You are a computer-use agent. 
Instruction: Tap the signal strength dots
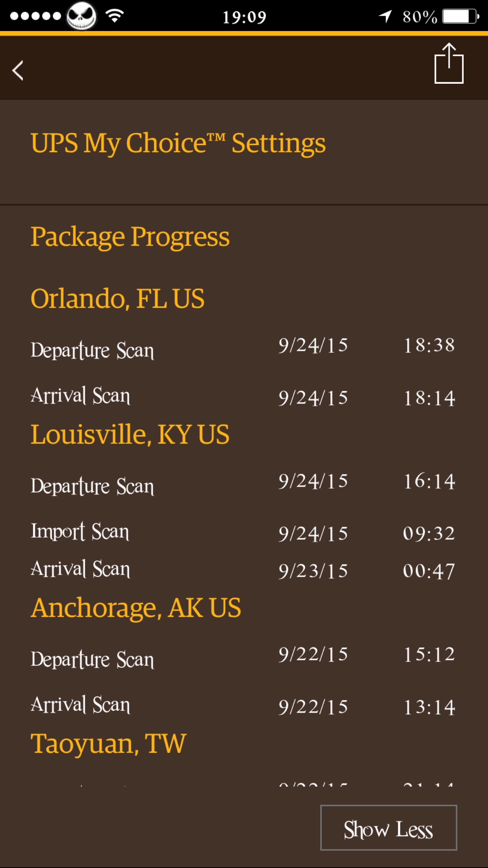35,16
